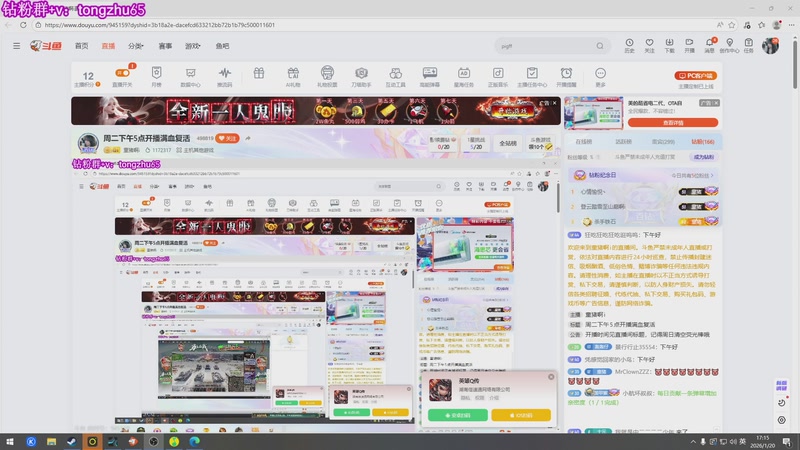Click the Douyu 斗鱼 logo
The width and height of the screenshot is (800, 450).
[x=46, y=46]
